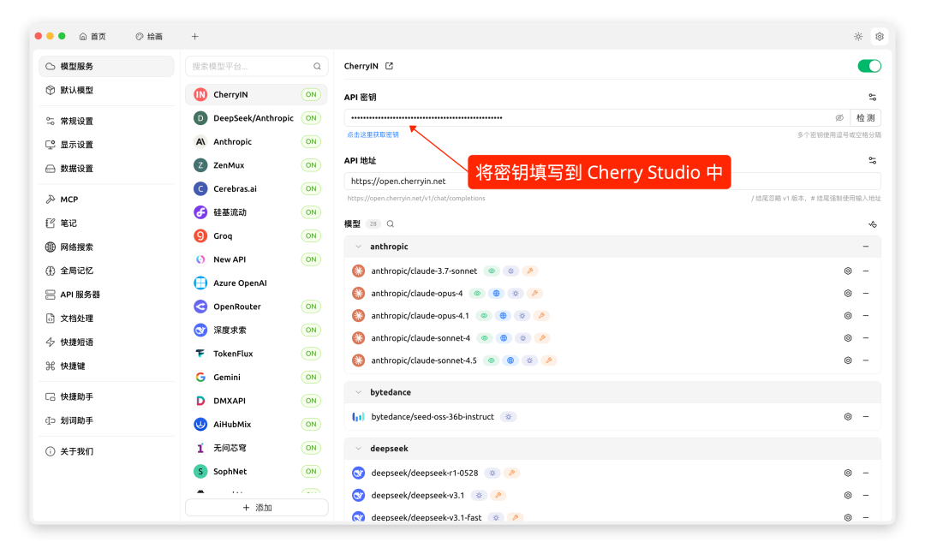This screenshot has height=560, width=925.
Task: Remove anthropic/claude-3.7-sonnet with minus icon
Action: click(x=865, y=271)
